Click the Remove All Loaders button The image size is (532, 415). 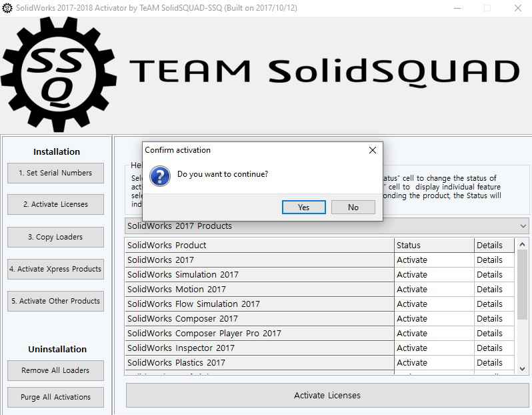(x=55, y=370)
